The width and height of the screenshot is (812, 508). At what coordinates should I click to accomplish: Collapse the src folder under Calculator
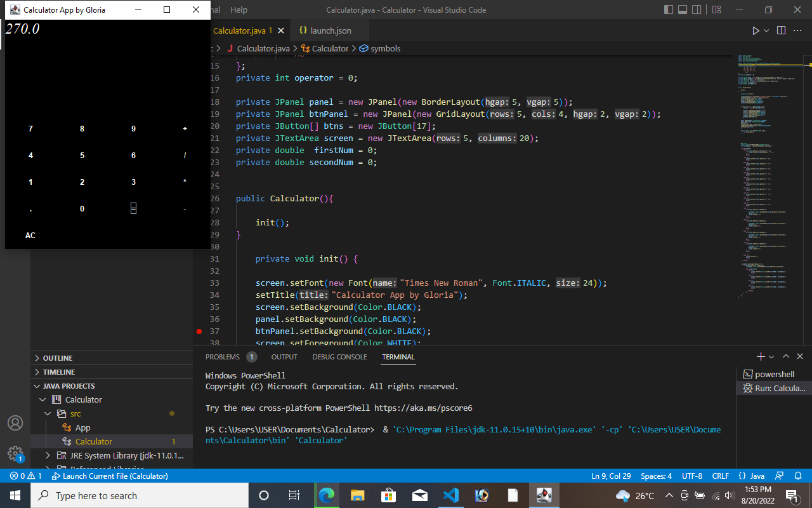tap(48, 413)
